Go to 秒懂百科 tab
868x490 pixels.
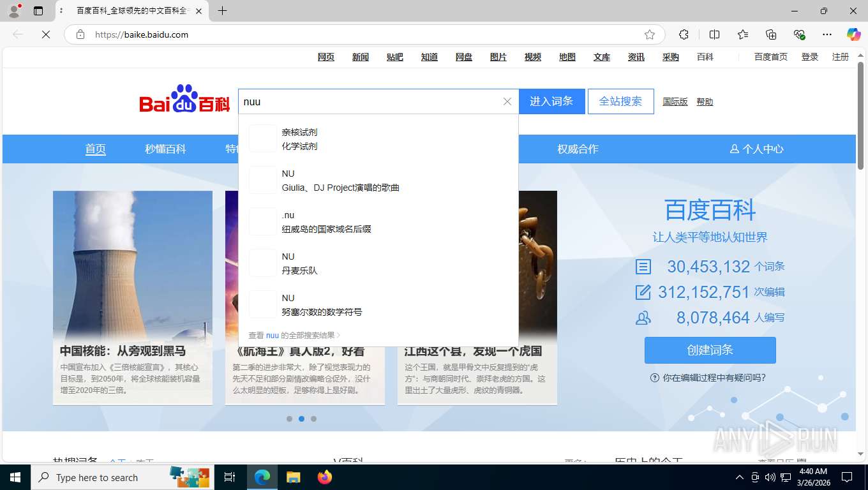tap(165, 149)
